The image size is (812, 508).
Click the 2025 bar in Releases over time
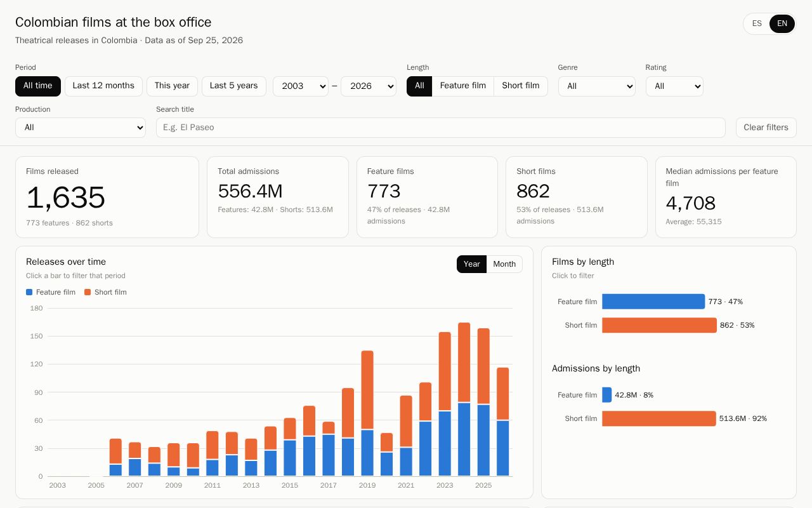pyautogui.click(x=483, y=402)
